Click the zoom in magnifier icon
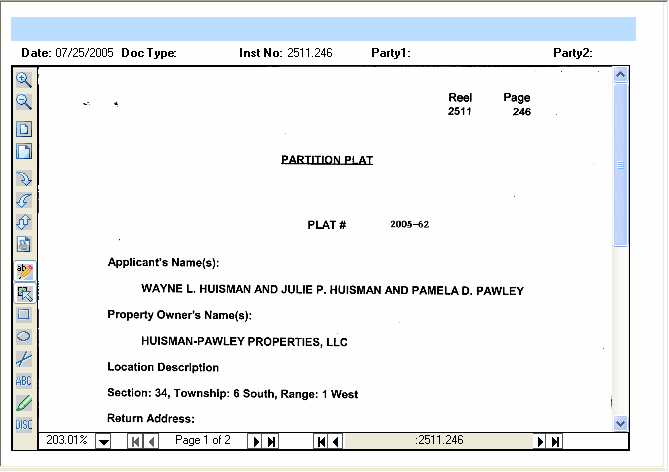 [x=24, y=80]
